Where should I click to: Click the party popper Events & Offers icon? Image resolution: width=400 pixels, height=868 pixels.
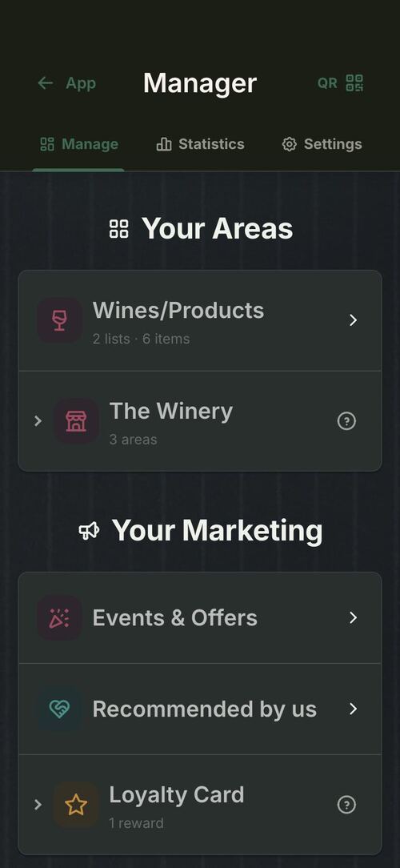60,618
